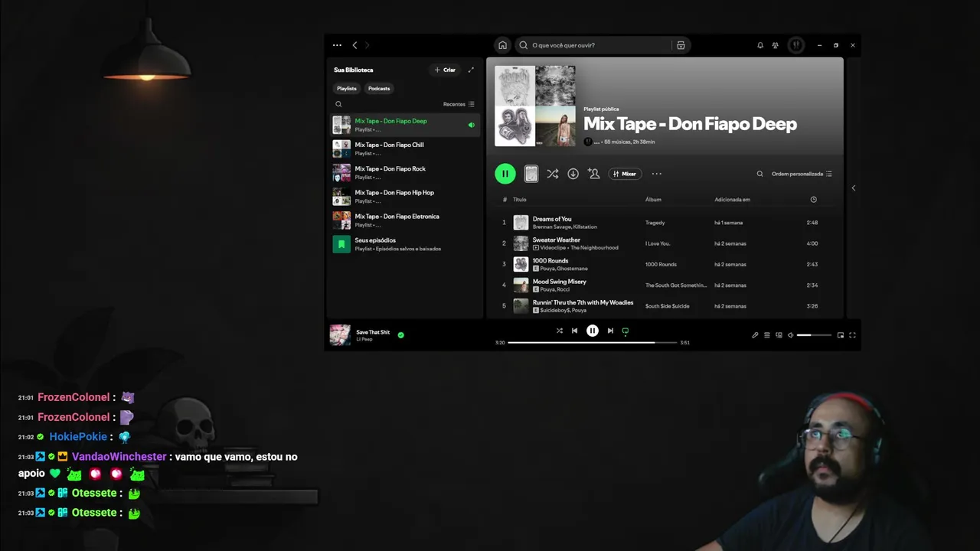
Task: Open Seus episódios in library
Action: [x=405, y=244]
